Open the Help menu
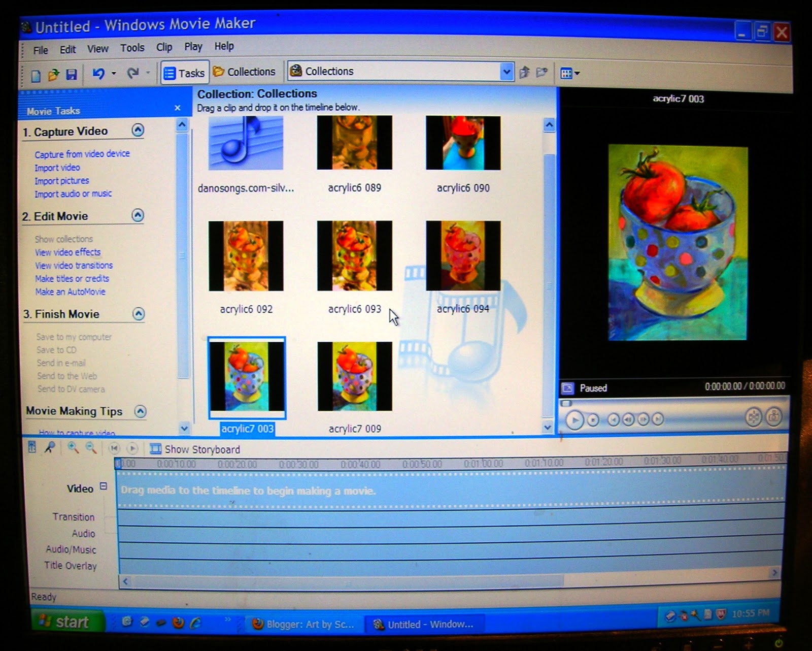The width and height of the screenshot is (812, 651). pyautogui.click(x=224, y=46)
